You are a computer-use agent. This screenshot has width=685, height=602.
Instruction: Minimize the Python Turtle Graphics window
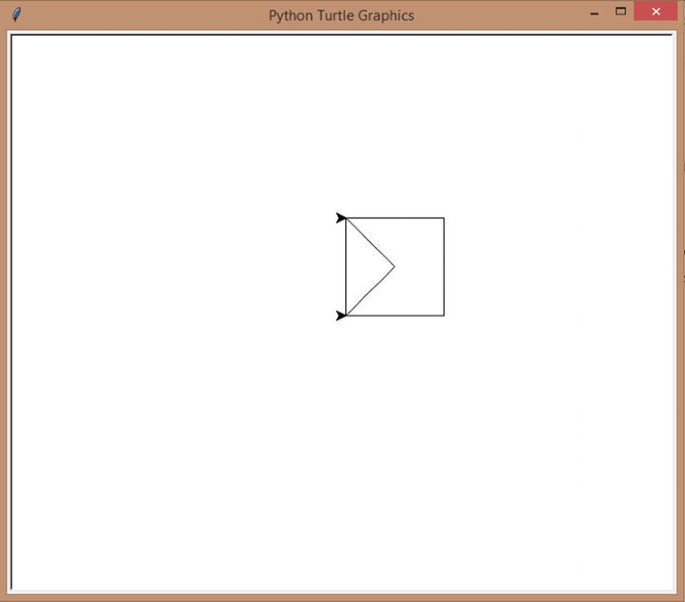tap(594, 13)
